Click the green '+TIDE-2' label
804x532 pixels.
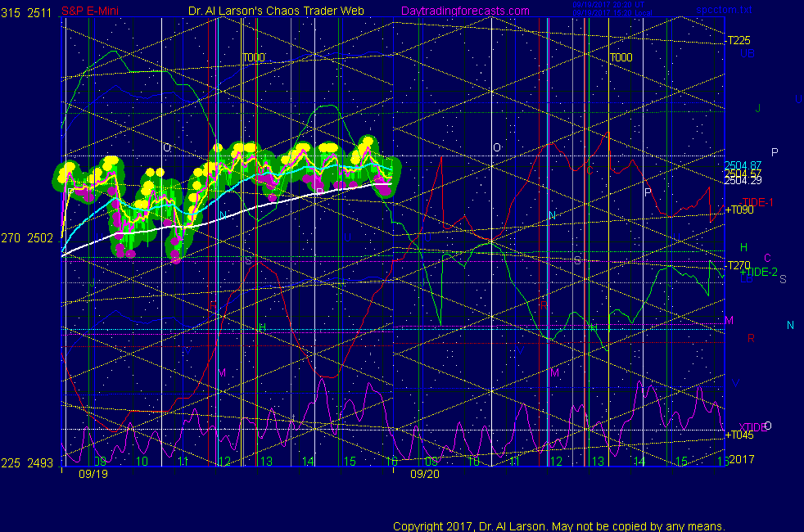(x=759, y=273)
